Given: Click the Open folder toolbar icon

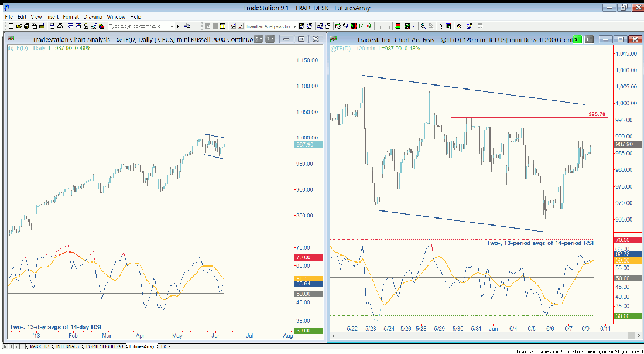Looking at the screenshot, I should (19, 26).
